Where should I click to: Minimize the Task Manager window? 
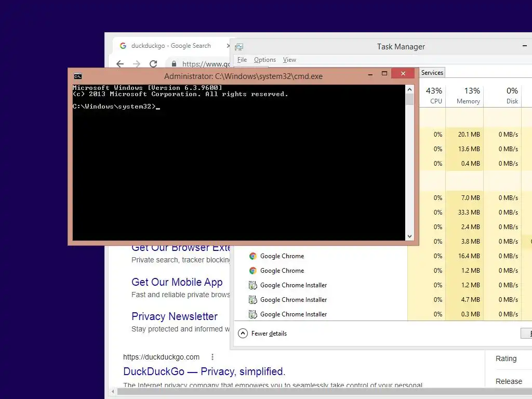[x=525, y=46]
